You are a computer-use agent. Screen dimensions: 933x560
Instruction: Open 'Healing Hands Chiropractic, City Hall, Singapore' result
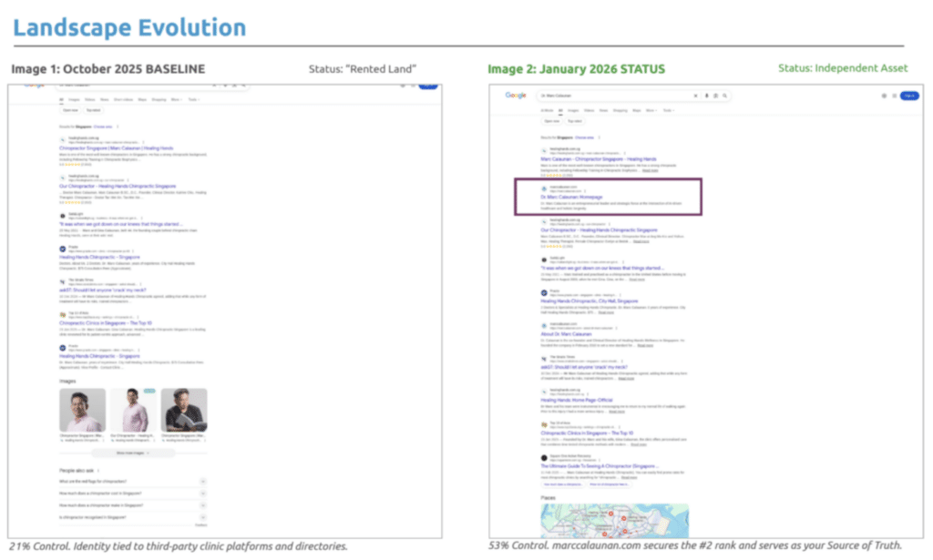point(590,301)
